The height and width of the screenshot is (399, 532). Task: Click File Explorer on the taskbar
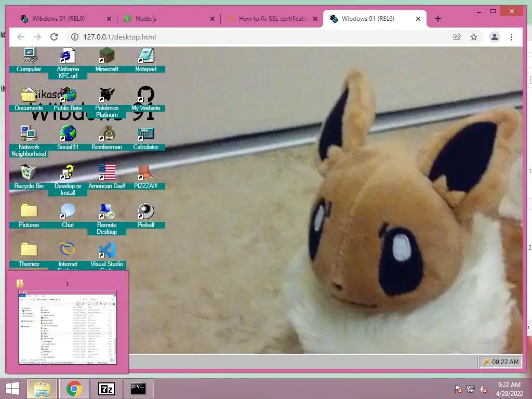tap(42, 389)
